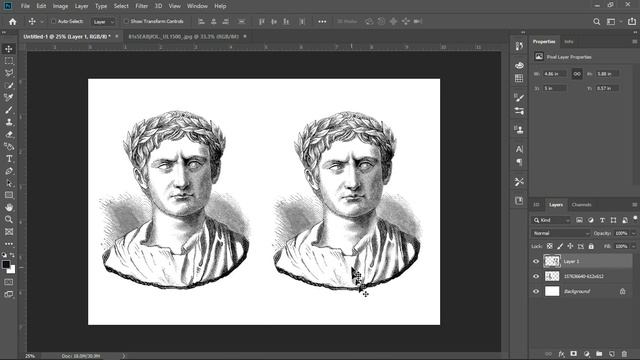This screenshot has height=360, width=640.
Task: Toggle lock all padlock icon
Action: tap(591, 246)
